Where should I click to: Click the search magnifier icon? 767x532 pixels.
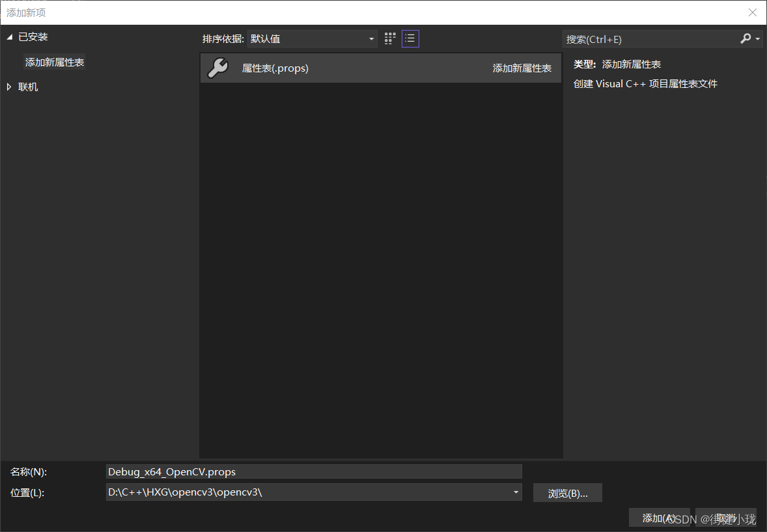tap(746, 38)
